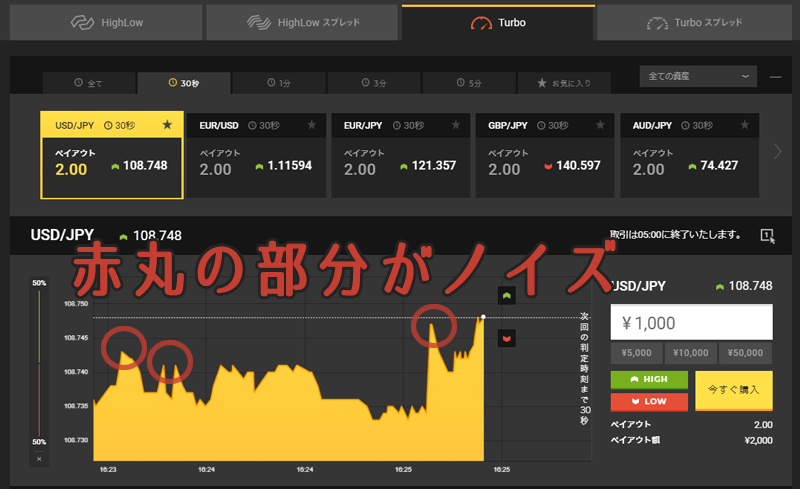
Task: Collapse the asset panel with the minus icon
Action: pyautogui.click(x=776, y=77)
